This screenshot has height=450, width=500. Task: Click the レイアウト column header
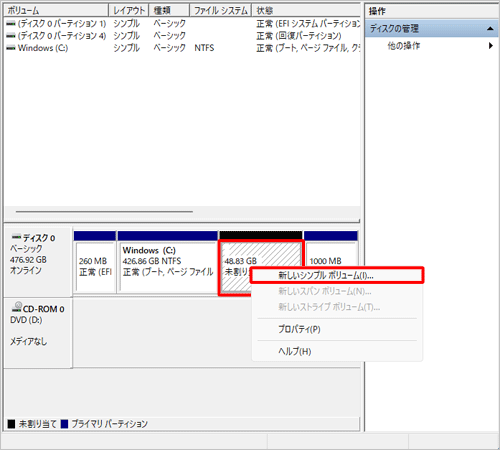(129, 11)
